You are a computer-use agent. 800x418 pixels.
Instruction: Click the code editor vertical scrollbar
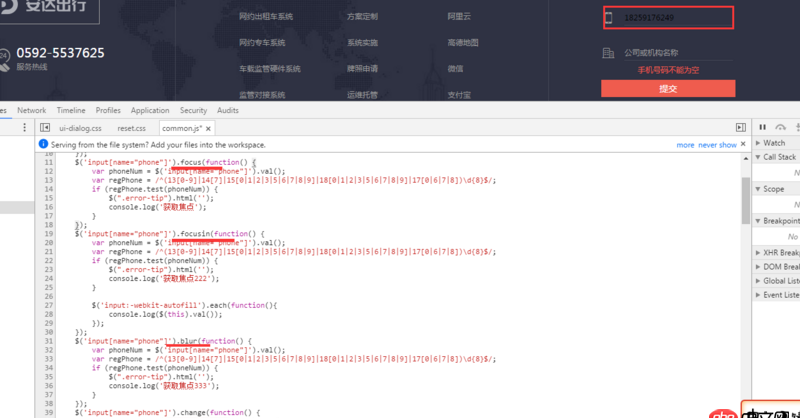[x=745, y=200]
